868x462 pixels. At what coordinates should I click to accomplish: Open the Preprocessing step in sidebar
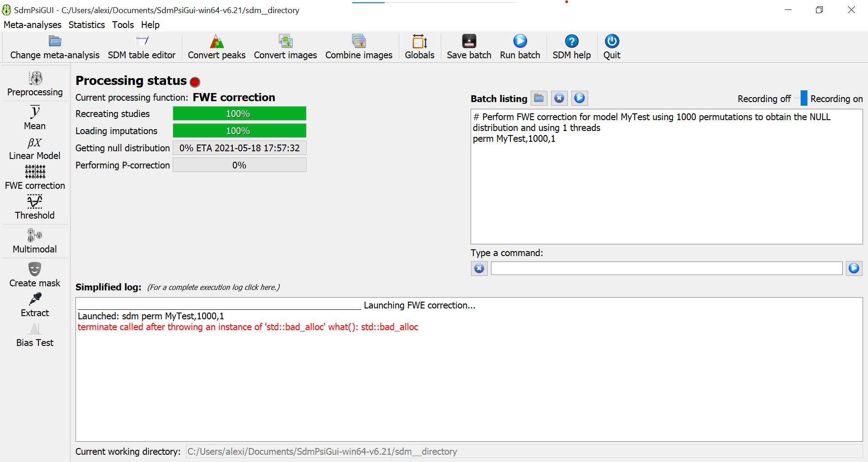coord(35,84)
